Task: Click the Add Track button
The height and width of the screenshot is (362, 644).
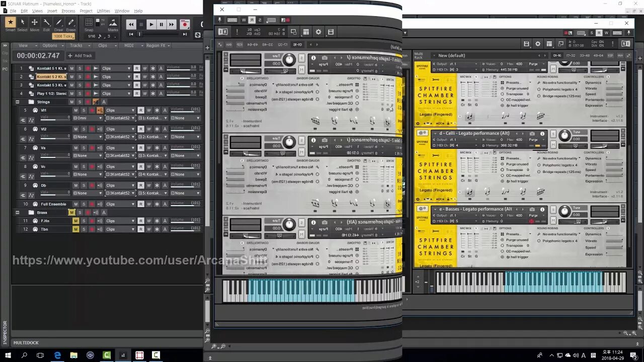Action: tap(80, 56)
